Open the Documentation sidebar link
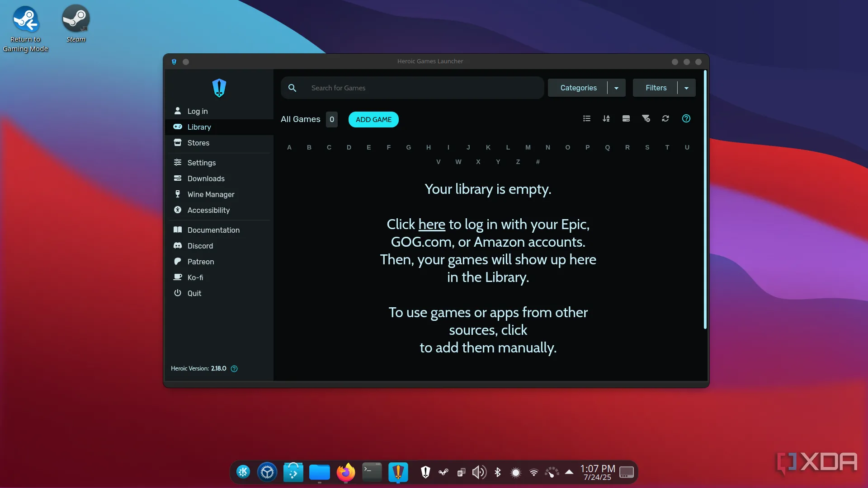 click(x=219, y=230)
